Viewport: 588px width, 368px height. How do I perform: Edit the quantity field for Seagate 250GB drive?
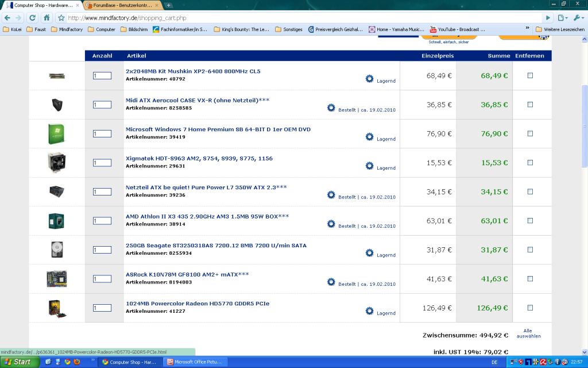pos(102,250)
